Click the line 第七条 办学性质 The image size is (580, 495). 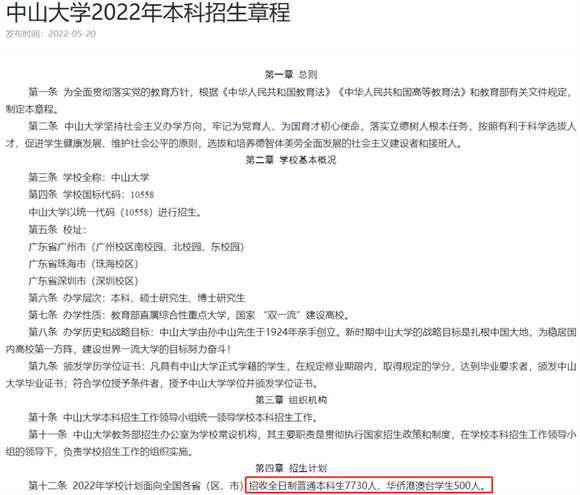point(189,315)
